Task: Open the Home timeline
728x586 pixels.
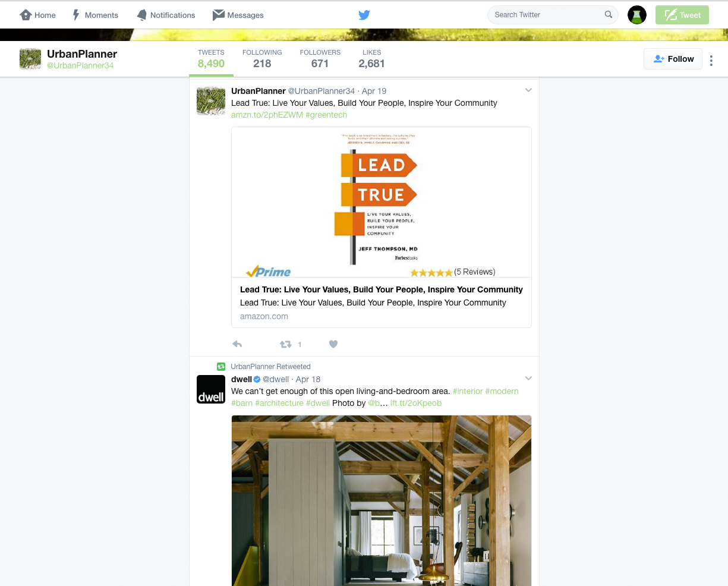Action: (37, 15)
